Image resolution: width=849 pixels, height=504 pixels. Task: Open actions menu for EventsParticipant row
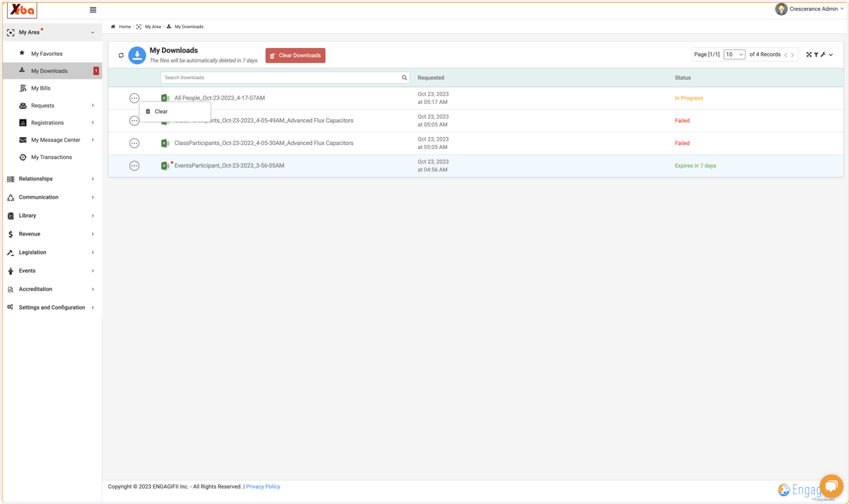(x=134, y=166)
